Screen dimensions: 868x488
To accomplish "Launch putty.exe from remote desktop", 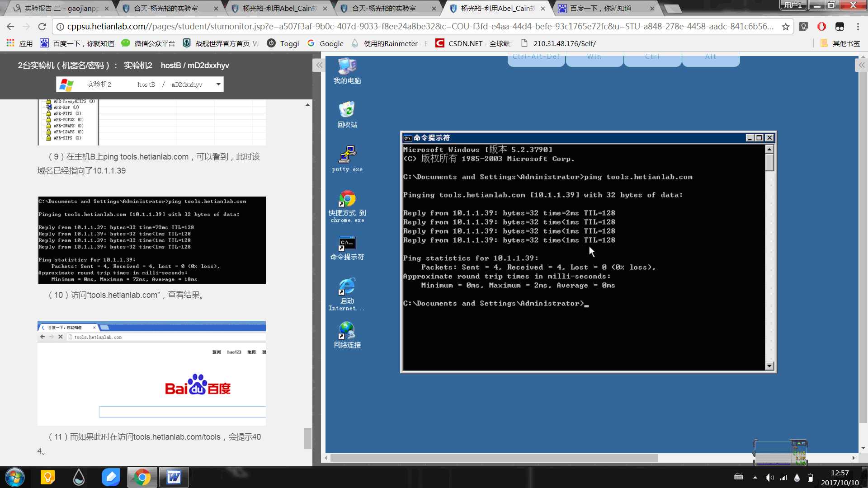I will 347,159.
